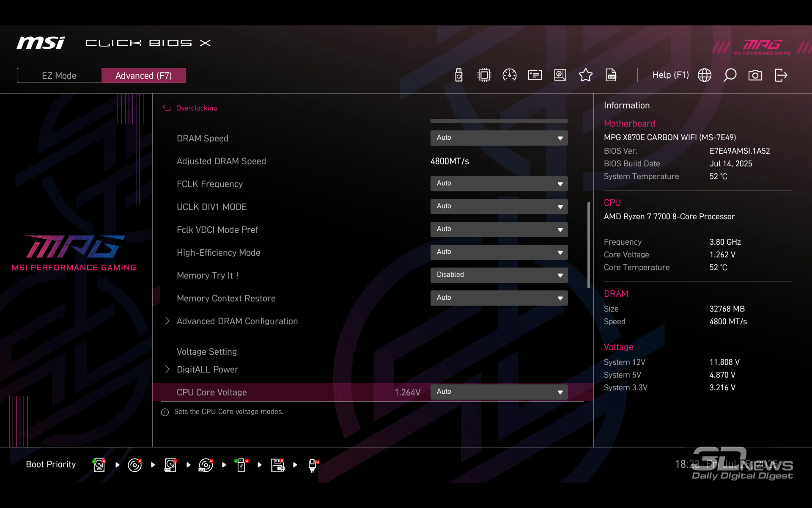Open the FCLK Frequency dropdown
Image resolution: width=812 pixels, height=508 pixels.
pos(499,184)
